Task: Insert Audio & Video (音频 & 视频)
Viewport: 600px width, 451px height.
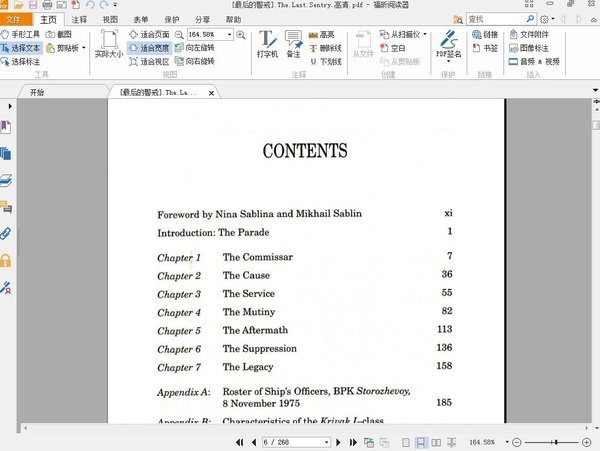Action: (x=534, y=62)
